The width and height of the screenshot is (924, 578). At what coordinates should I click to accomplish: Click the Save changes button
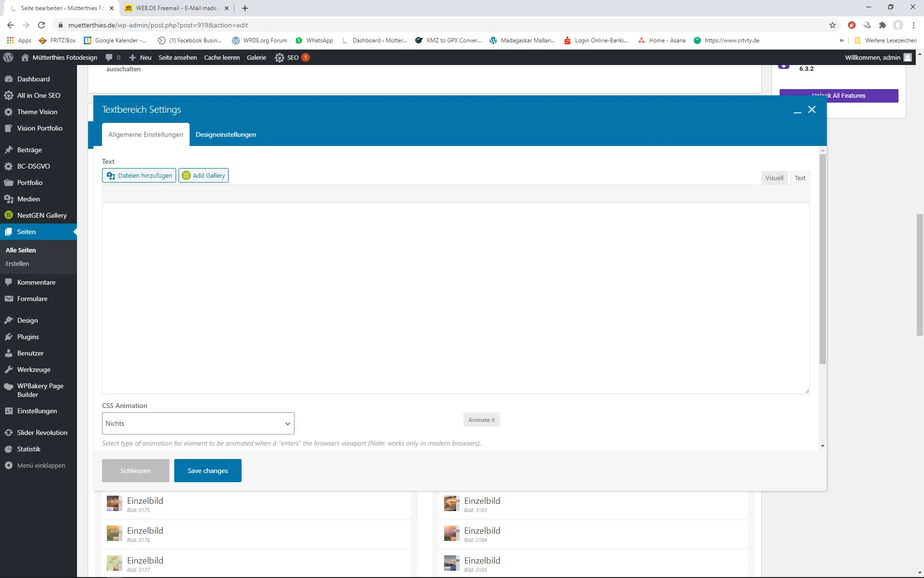(x=207, y=471)
